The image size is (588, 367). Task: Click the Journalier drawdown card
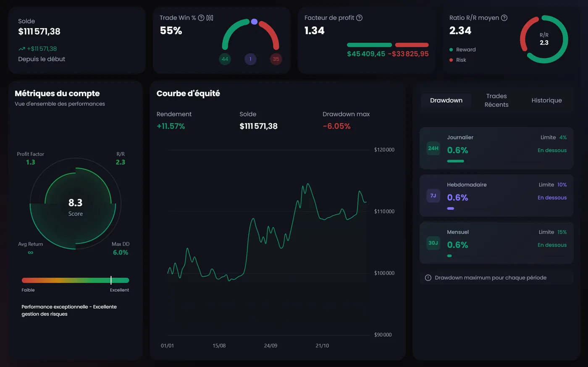pyautogui.click(x=496, y=148)
